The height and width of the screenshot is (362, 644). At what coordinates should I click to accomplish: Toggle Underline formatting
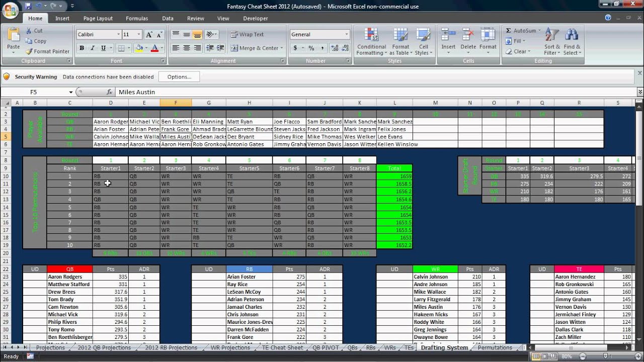[x=104, y=48]
